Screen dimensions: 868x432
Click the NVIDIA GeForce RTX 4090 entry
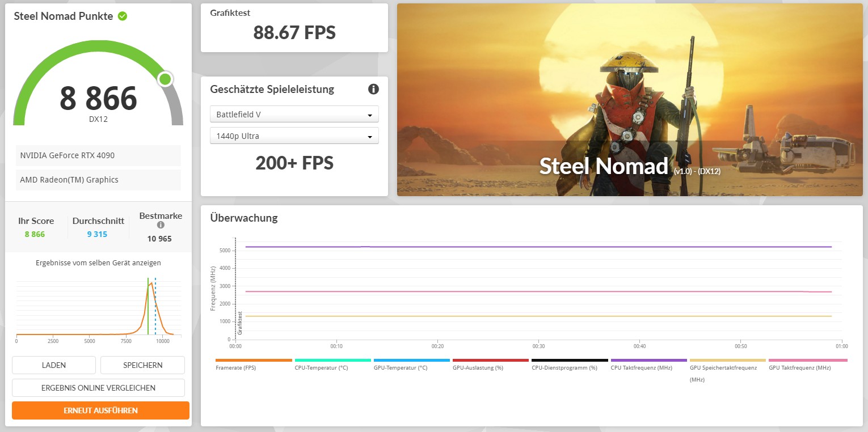99,155
